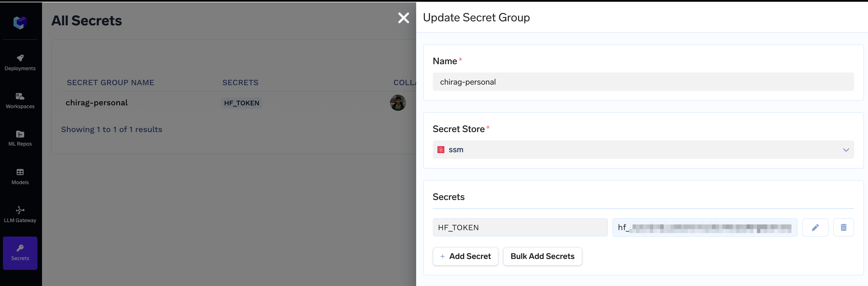The image size is (868, 286).
Task: Edit the HF_TOKEN secret with pencil icon
Action: 815,227
